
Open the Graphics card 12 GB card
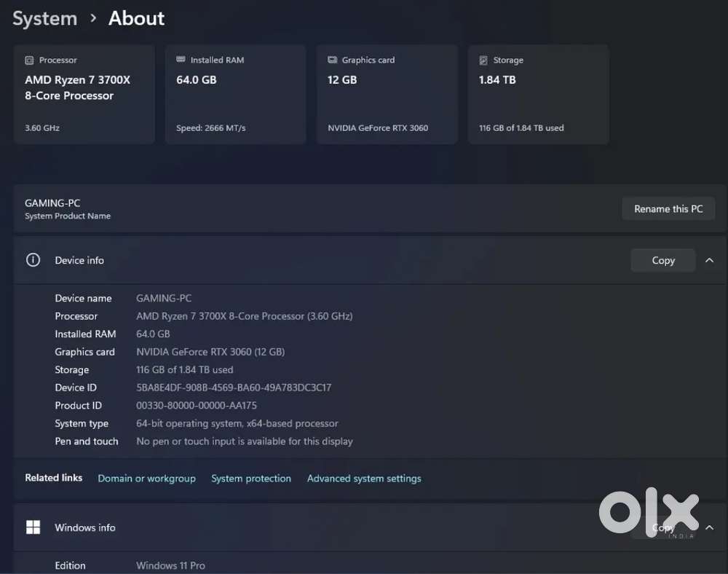(387, 95)
